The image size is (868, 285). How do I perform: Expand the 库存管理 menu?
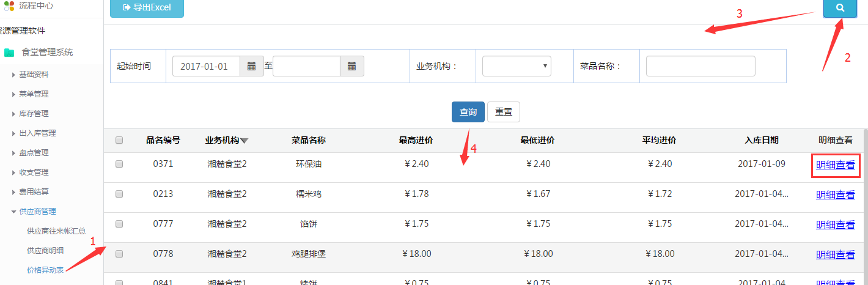[x=34, y=114]
